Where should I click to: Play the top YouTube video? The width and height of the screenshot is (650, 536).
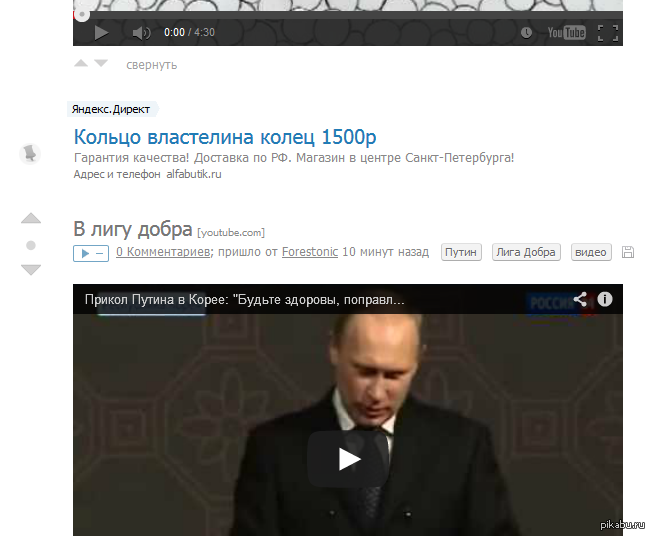[101, 33]
